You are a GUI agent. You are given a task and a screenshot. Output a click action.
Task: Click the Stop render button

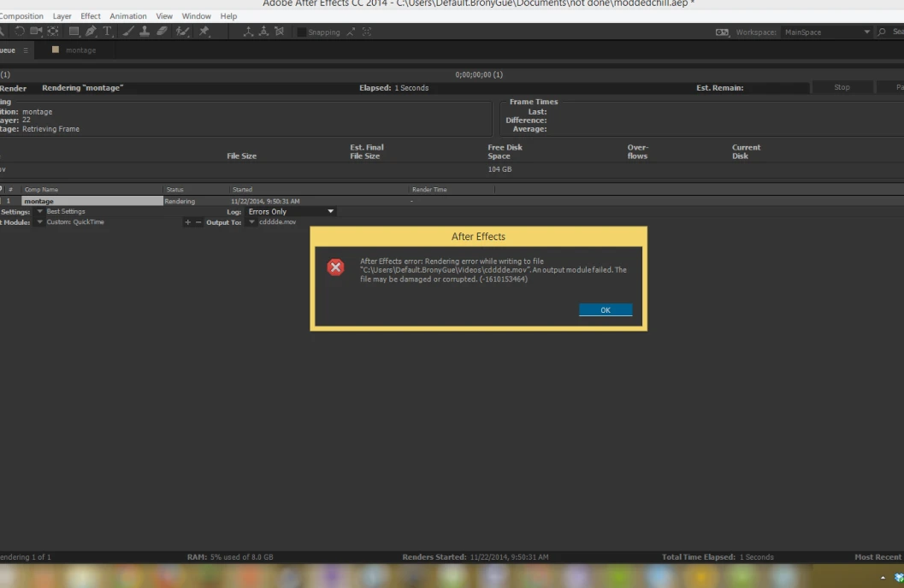tap(842, 87)
